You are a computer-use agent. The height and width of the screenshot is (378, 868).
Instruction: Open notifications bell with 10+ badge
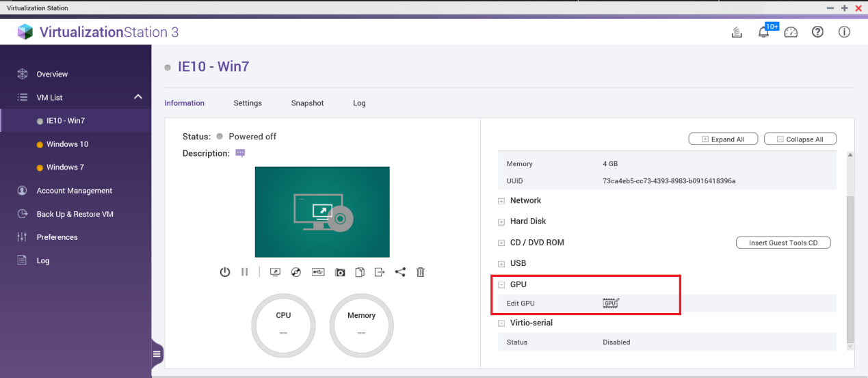(764, 32)
